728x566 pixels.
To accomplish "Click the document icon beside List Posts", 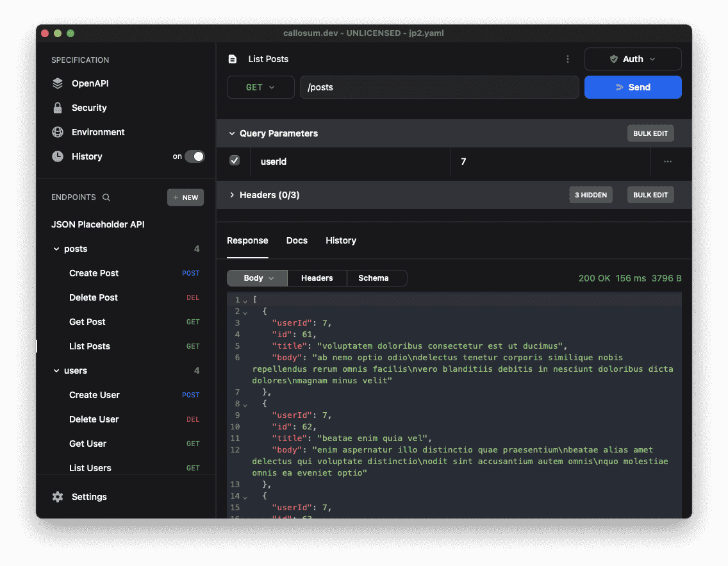I will pyautogui.click(x=233, y=59).
